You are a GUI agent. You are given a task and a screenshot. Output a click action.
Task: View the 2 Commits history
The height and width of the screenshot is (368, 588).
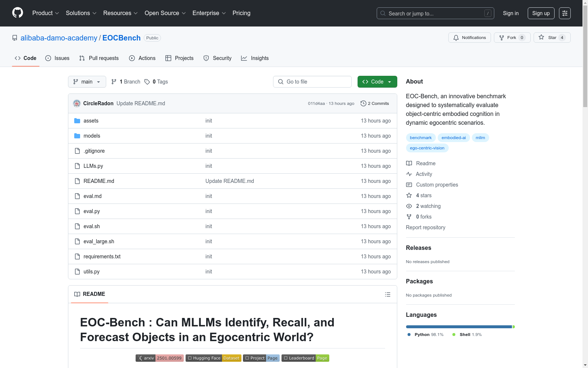(375, 103)
